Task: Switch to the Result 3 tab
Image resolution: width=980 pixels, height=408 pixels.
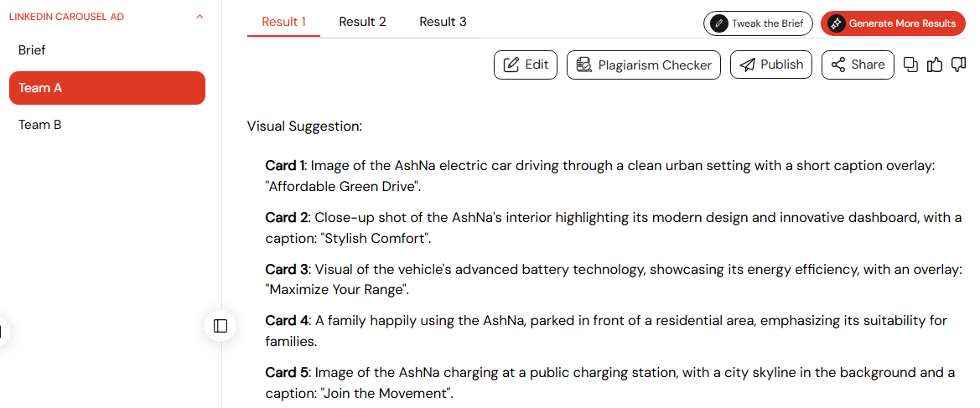Action: 443,22
